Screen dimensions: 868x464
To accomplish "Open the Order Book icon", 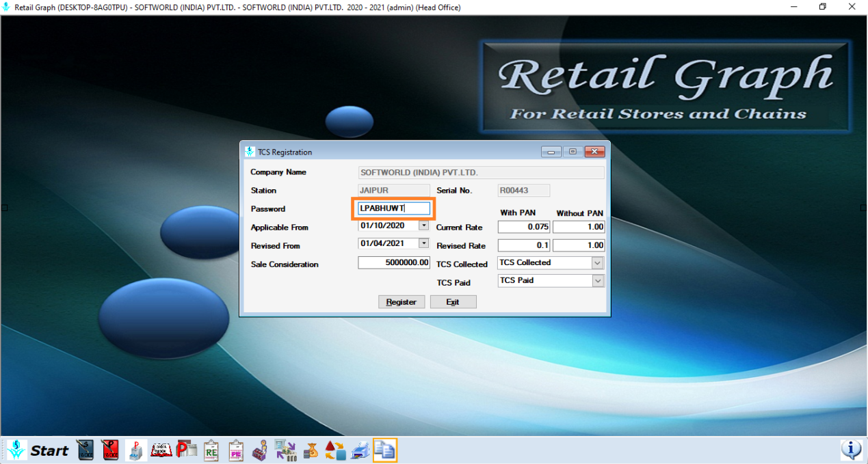I will pos(161,450).
